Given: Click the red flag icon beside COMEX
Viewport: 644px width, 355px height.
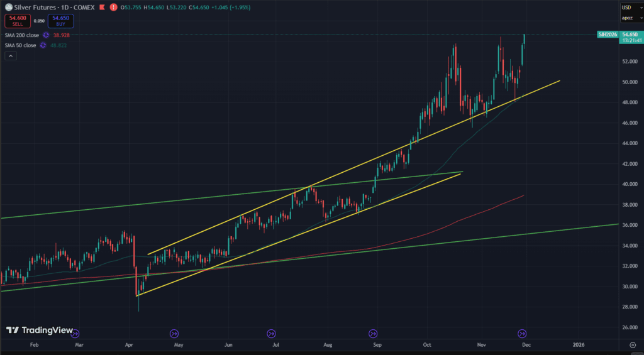Looking at the screenshot, I should 102,7.
